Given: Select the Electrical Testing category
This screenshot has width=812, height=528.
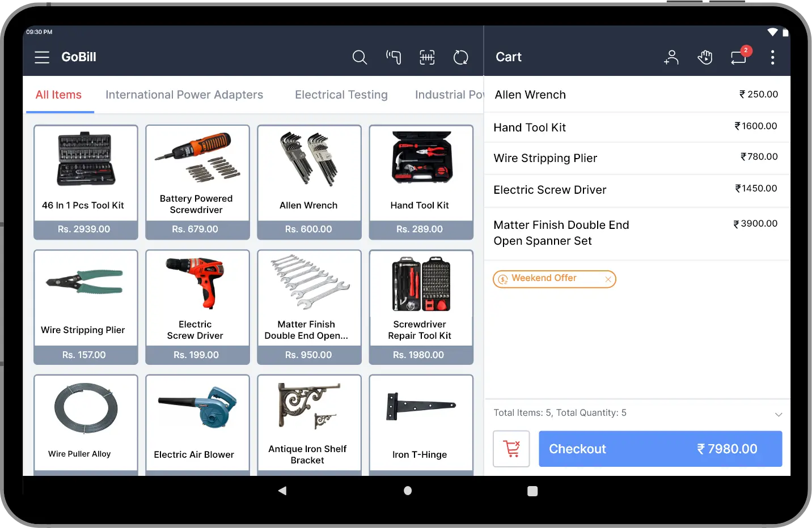Looking at the screenshot, I should [341, 95].
